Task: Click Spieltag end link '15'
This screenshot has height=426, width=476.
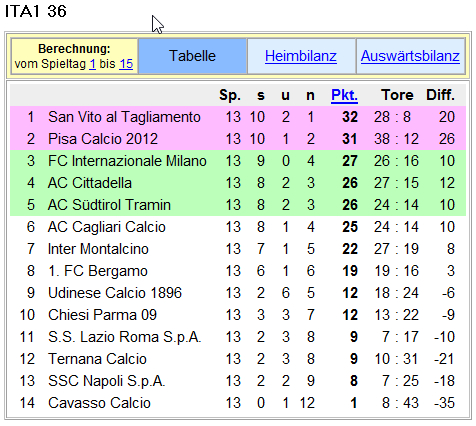Action: [x=126, y=64]
